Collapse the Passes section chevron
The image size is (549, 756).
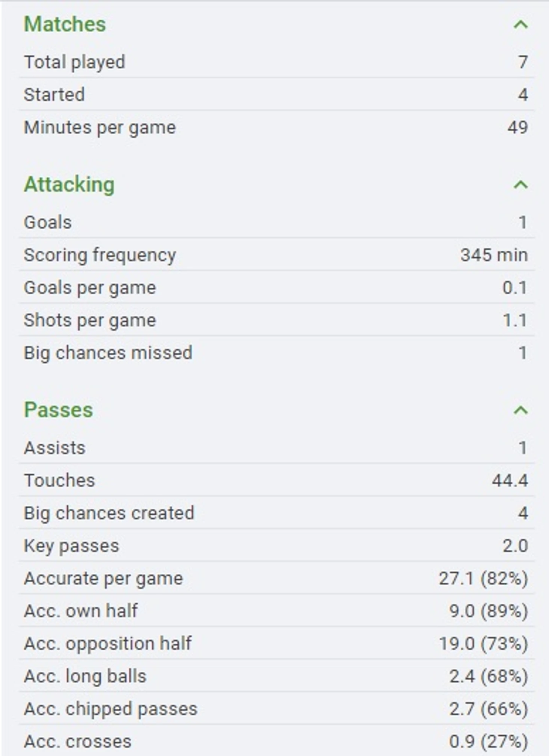(x=521, y=410)
